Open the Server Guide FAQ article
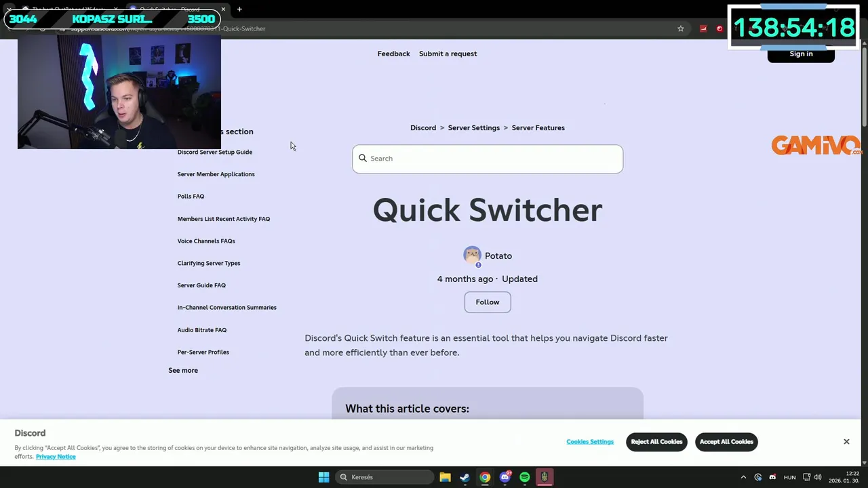868x488 pixels. tap(201, 285)
